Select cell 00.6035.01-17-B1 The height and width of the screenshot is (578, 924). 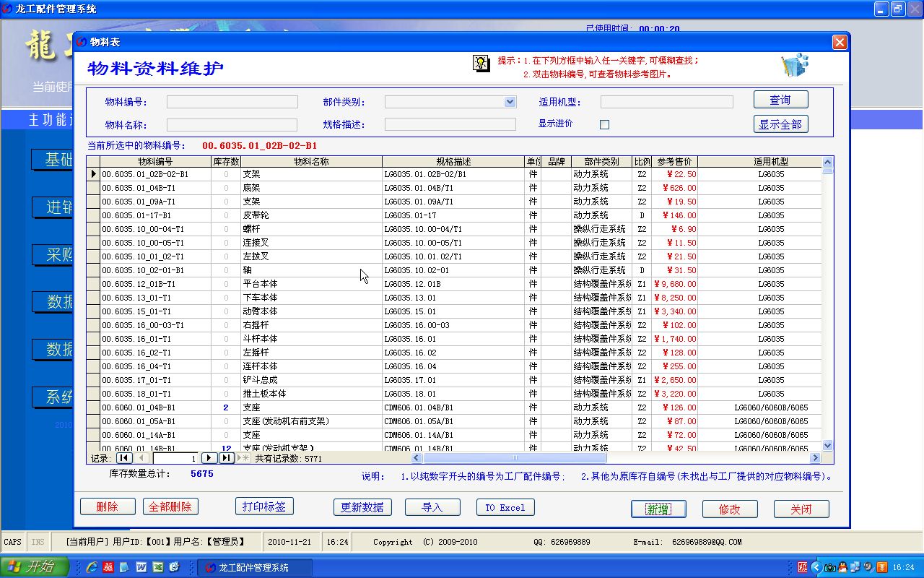click(155, 215)
